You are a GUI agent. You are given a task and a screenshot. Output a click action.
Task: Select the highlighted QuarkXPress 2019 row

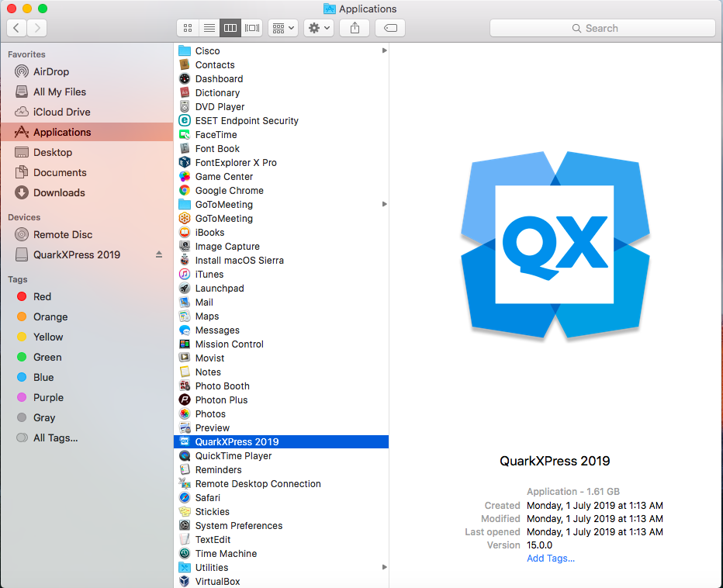click(282, 442)
